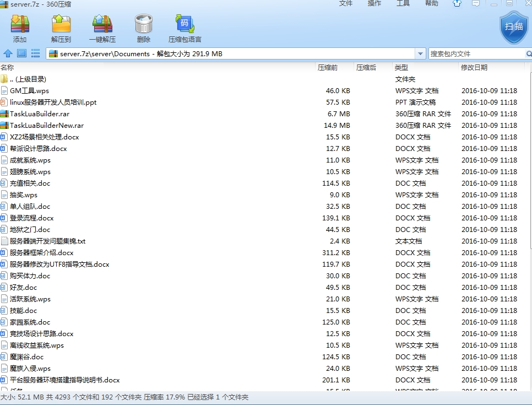Select TaskLuaBuilderNew.rar file

click(46, 126)
